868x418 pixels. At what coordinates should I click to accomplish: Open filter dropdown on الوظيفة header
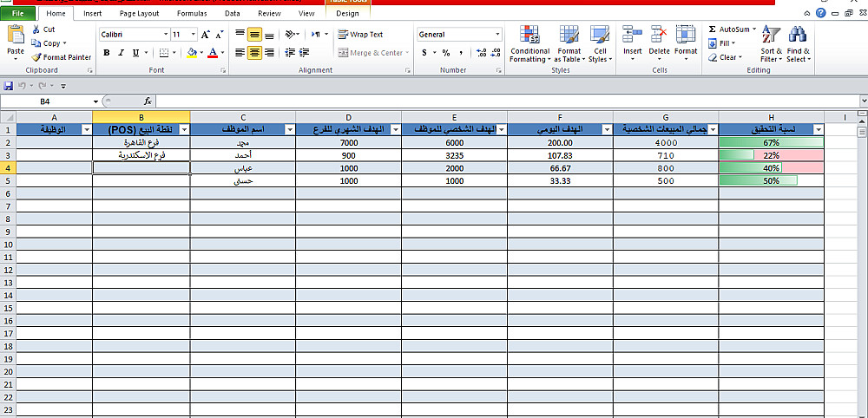pos(86,129)
